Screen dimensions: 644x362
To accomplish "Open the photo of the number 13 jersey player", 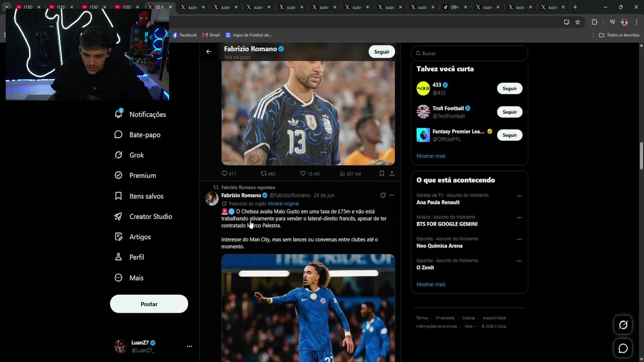I will coord(308,113).
